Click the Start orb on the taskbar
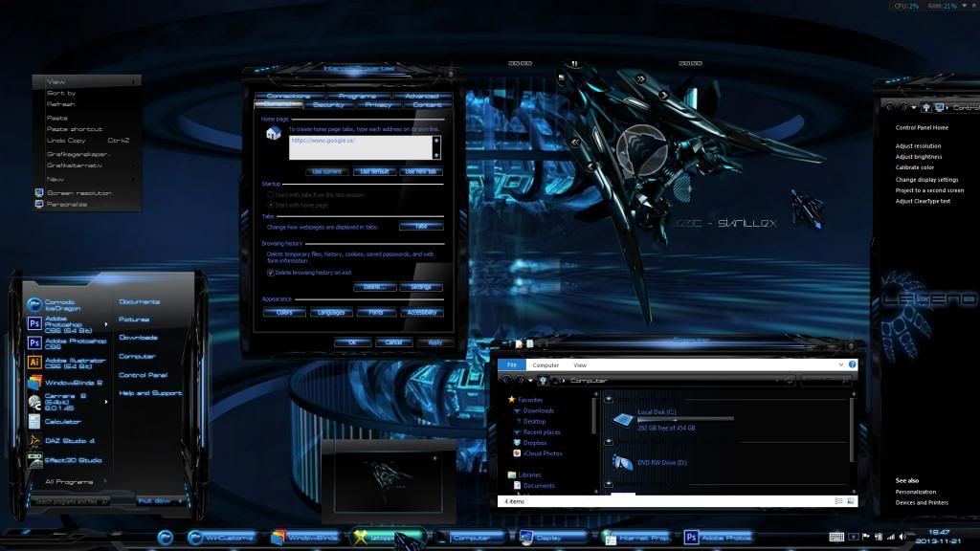The width and height of the screenshot is (980, 551). (165, 537)
